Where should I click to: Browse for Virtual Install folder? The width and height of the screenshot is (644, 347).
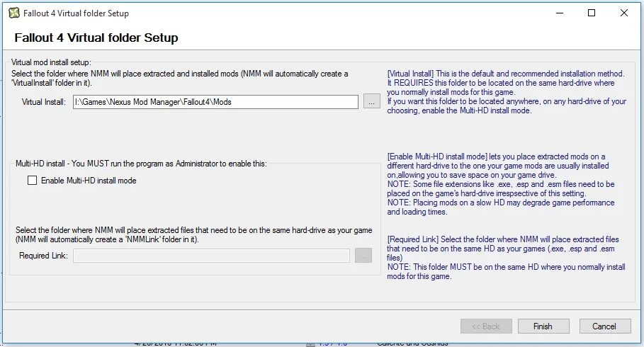pos(371,102)
